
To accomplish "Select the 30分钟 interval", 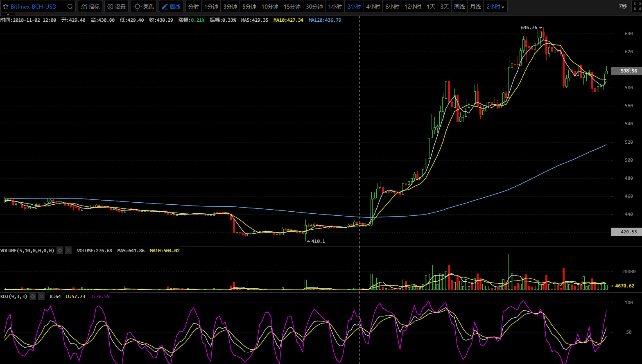I will [x=314, y=7].
